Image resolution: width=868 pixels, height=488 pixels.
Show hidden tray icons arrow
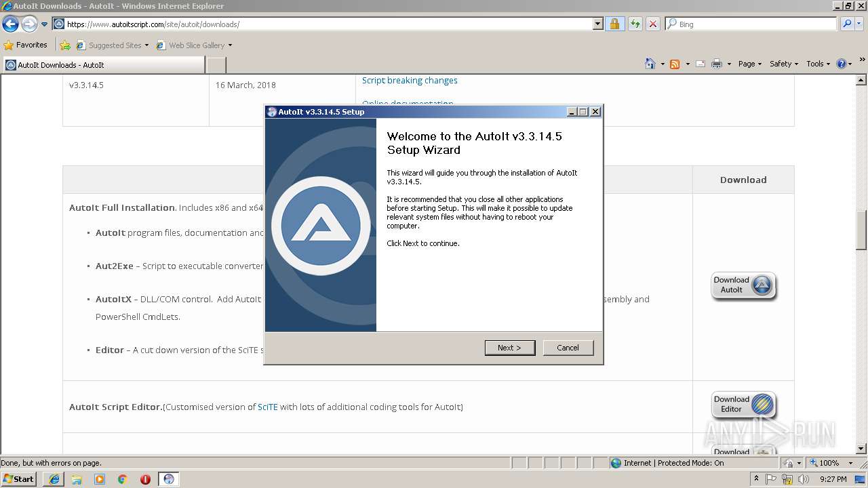(756, 479)
